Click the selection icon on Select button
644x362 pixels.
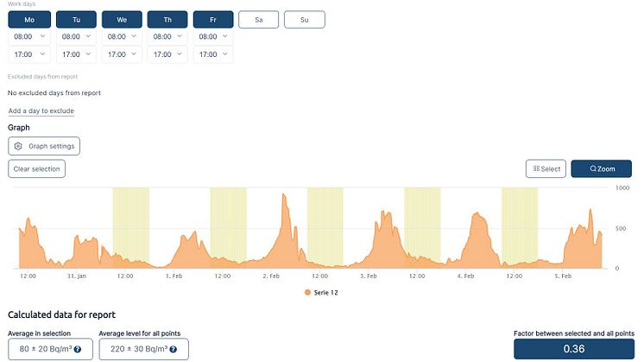pyautogui.click(x=536, y=169)
